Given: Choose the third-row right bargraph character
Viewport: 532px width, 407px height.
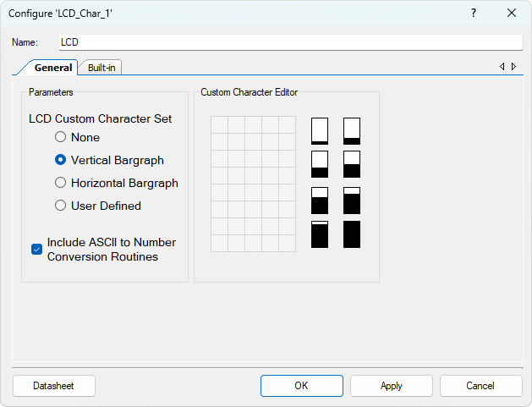Looking at the screenshot, I should pyautogui.click(x=352, y=200).
